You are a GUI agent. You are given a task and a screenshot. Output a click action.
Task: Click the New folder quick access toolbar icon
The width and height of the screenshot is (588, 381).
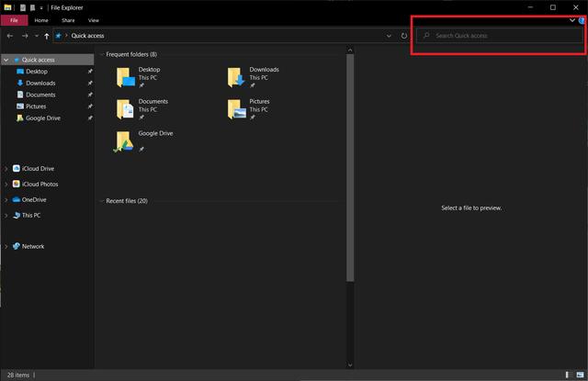(x=32, y=8)
